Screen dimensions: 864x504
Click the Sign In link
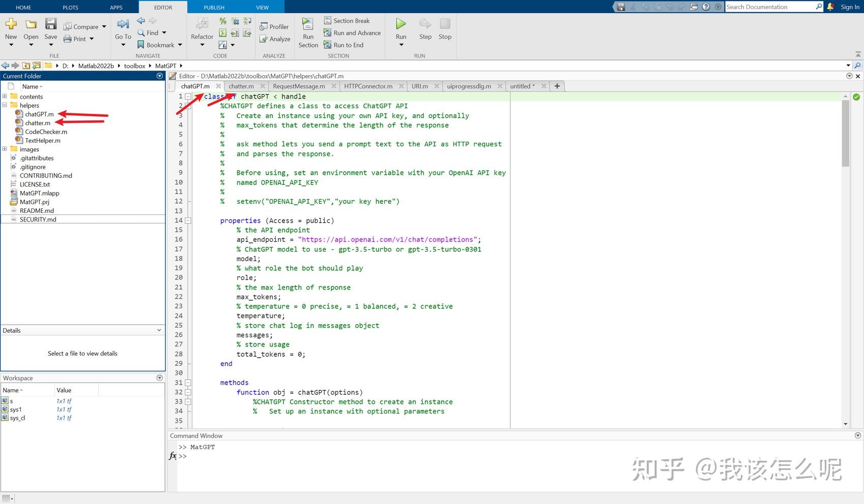(850, 7)
